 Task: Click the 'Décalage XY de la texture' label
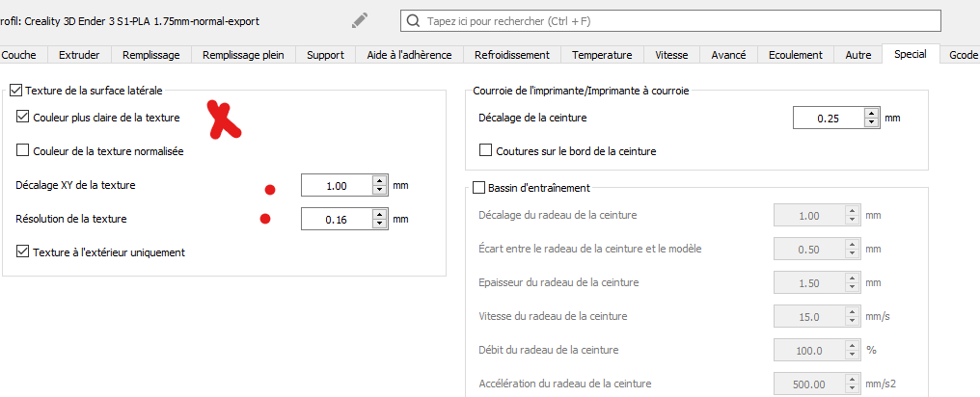75,185
